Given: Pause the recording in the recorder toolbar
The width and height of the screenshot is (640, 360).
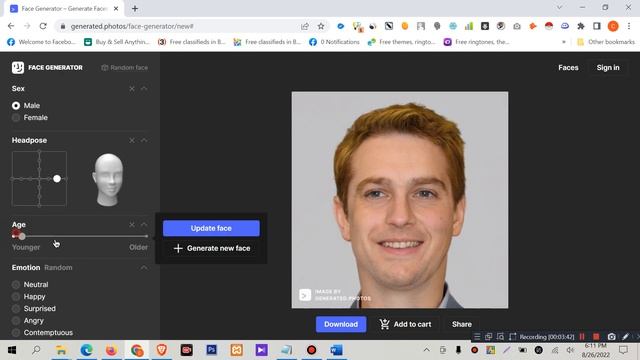Looking at the screenshot, I should click(582, 337).
